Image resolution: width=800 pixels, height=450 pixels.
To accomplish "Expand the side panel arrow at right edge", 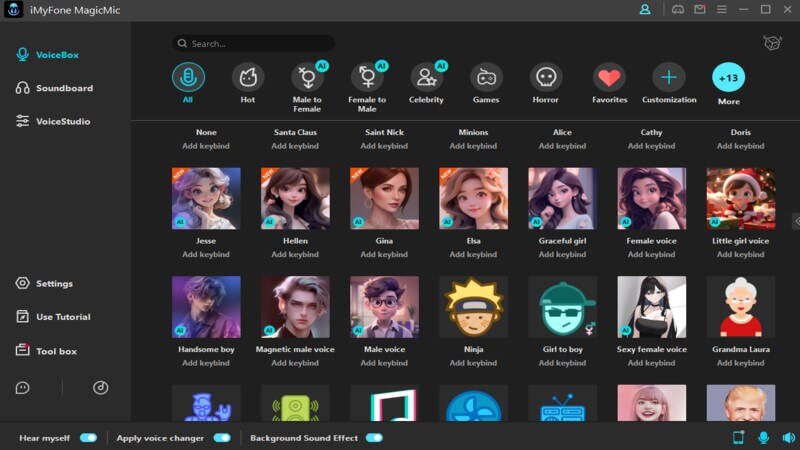I will click(796, 221).
